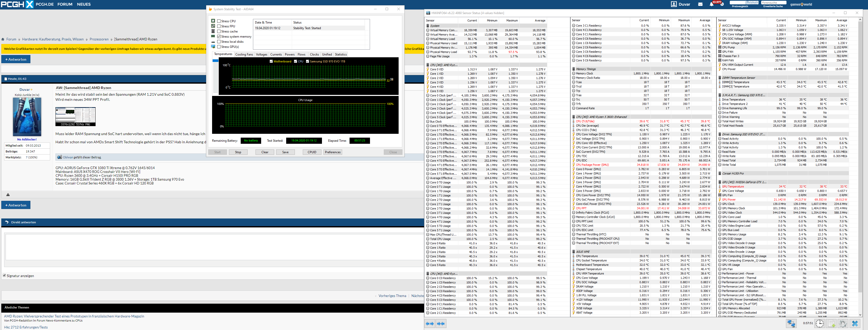Image resolution: width=868 pixels, height=330 pixels.
Task: Toggle the Signatur anzeigen checkbox
Action: (4, 276)
